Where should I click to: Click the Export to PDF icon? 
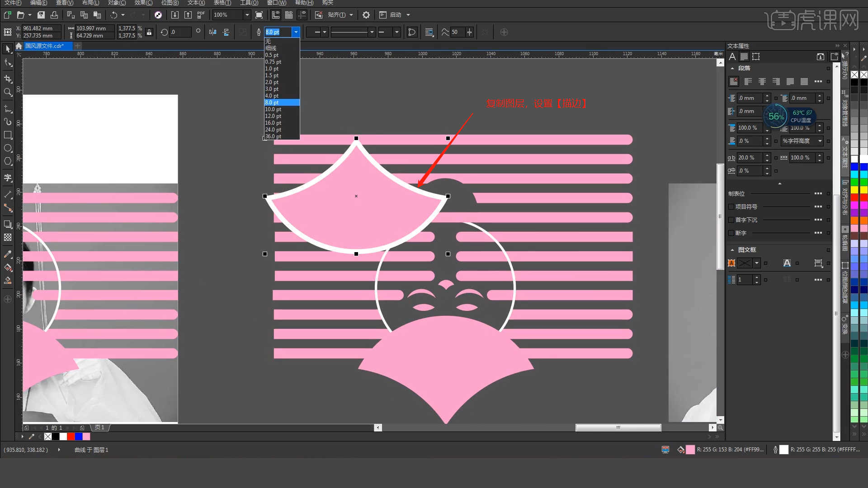[201, 15]
